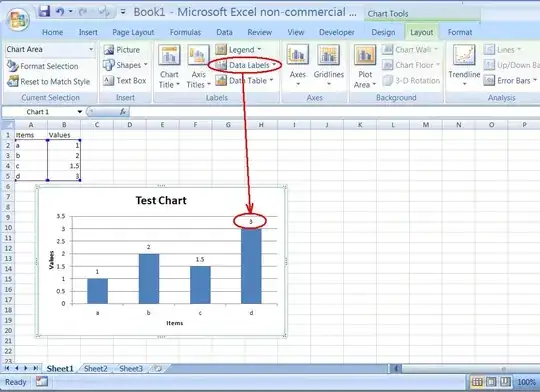This screenshot has width=540, height=392.
Task: Click Format Selection button
Action: (43, 66)
